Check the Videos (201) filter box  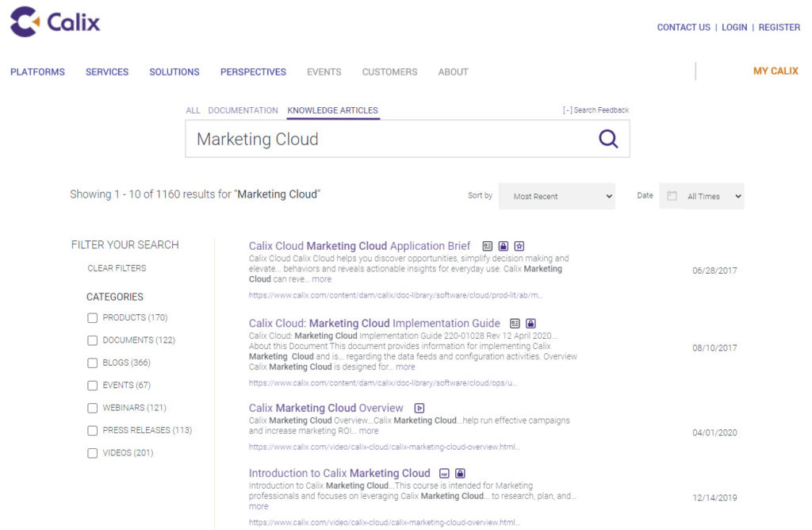[x=92, y=453]
